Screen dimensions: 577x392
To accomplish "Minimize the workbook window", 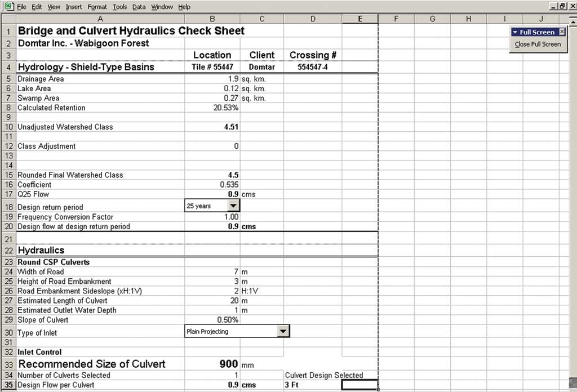I will [x=554, y=6].
